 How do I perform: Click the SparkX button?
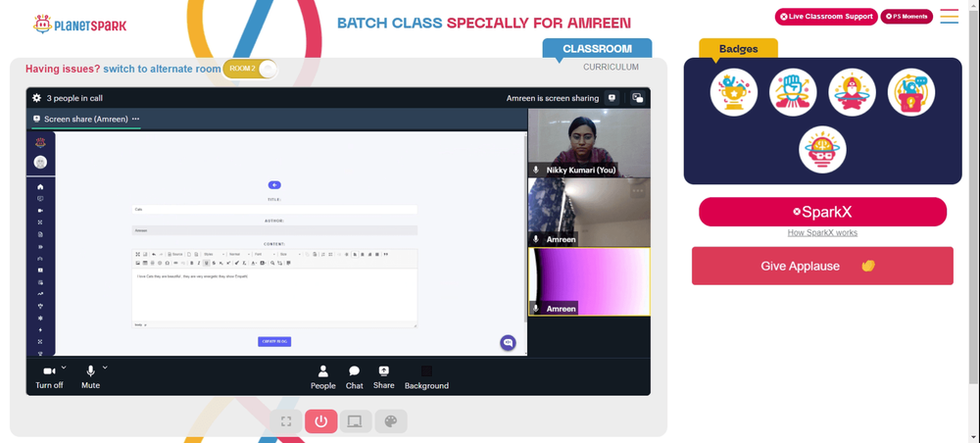(x=822, y=212)
